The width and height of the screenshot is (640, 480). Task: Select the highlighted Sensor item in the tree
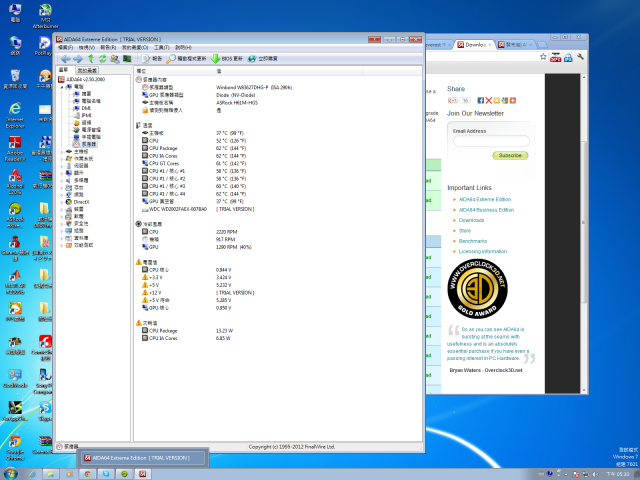pyautogui.click(x=85, y=144)
